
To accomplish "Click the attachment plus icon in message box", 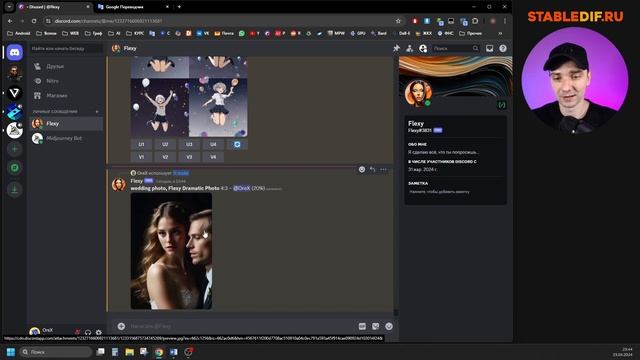I will pyautogui.click(x=121, y=326).
